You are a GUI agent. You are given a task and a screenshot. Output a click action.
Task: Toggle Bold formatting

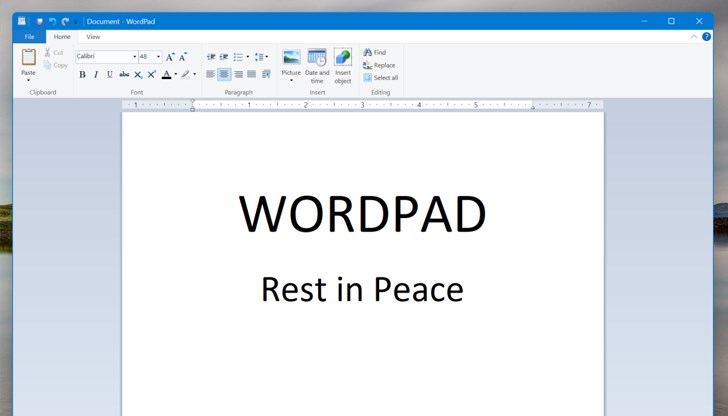(82, 74)
